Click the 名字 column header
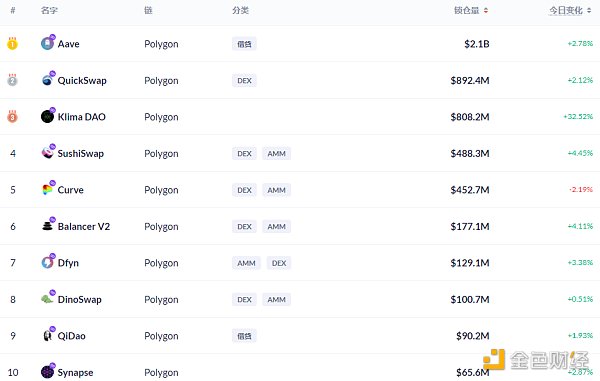The width and height of the screenshot is (600, 381). (x=49, y=11)
